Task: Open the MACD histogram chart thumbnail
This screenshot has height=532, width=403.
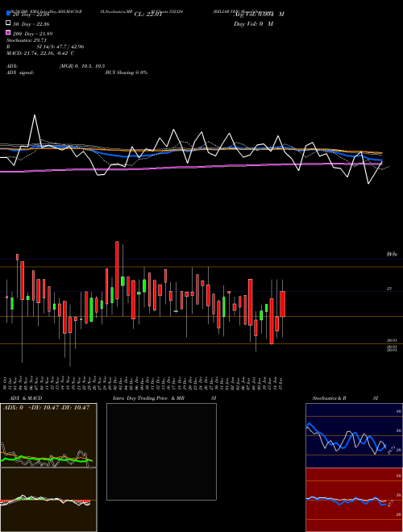Action: (x=48, y=500)
